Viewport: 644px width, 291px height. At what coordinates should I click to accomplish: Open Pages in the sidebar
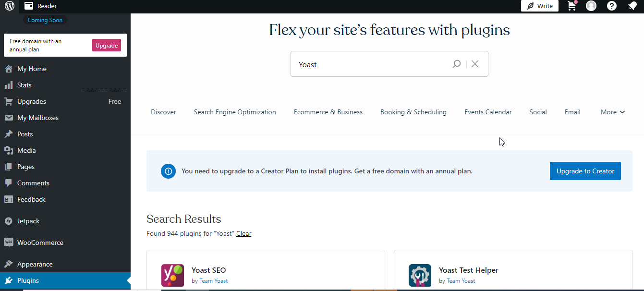coord(65,167)
